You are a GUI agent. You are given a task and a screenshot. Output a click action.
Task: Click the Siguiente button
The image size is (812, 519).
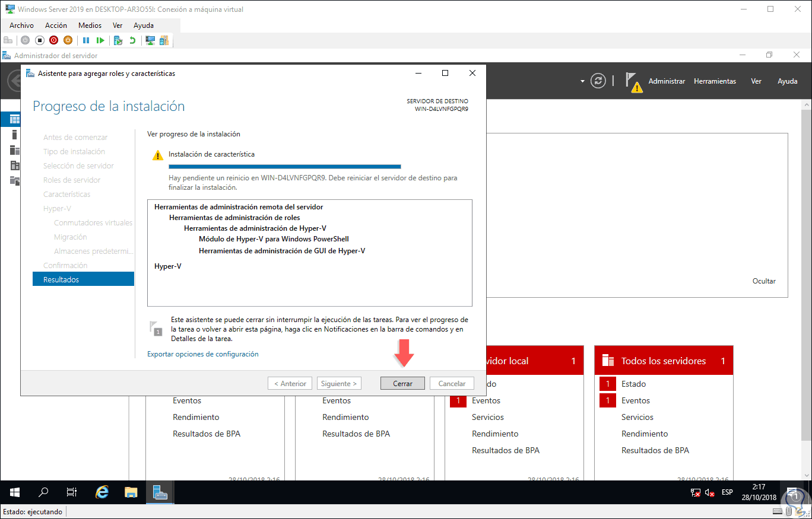tap(340, 384)
